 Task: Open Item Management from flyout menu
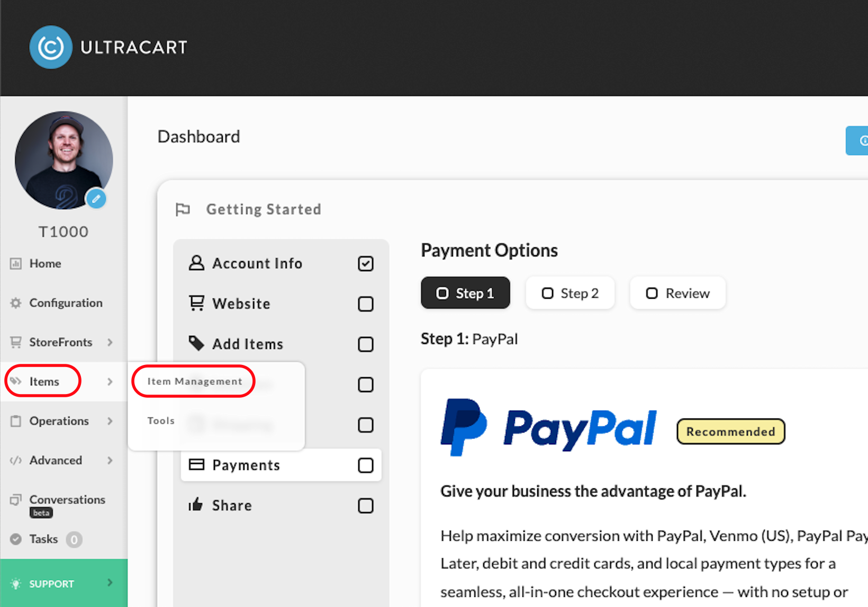195,381
